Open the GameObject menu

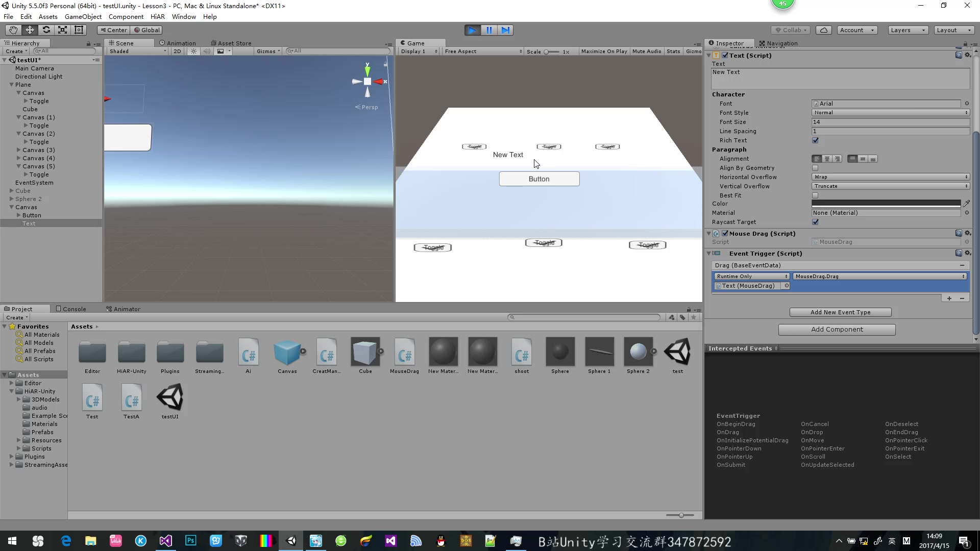(x=83, y=16)
